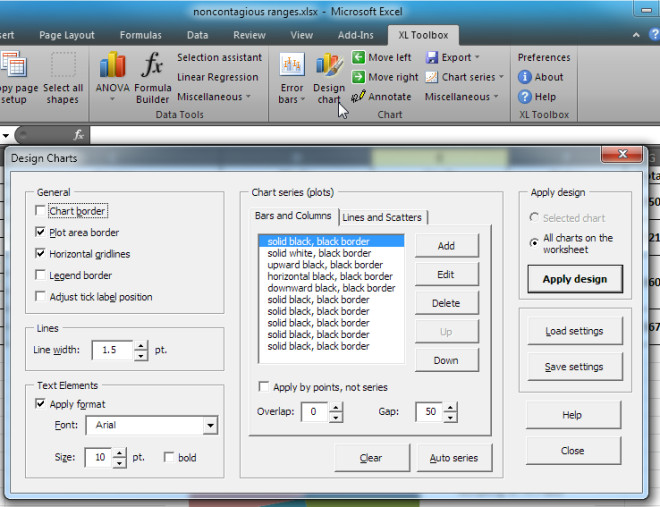
Task: Click the Copy page setup icon
Action: [13, 64]
